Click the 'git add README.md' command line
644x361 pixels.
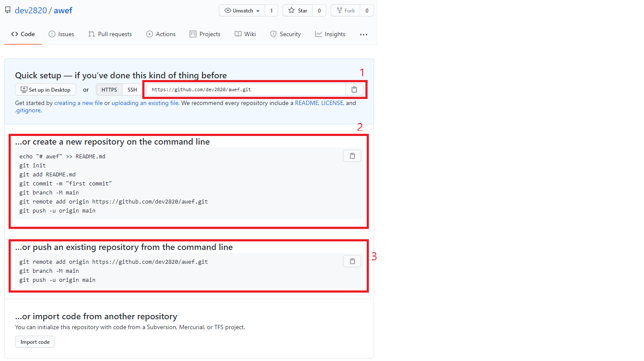(47, 174)
